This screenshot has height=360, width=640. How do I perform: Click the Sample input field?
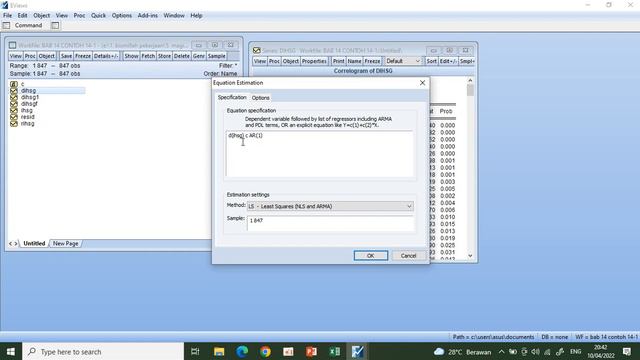[x=330, y=223]
